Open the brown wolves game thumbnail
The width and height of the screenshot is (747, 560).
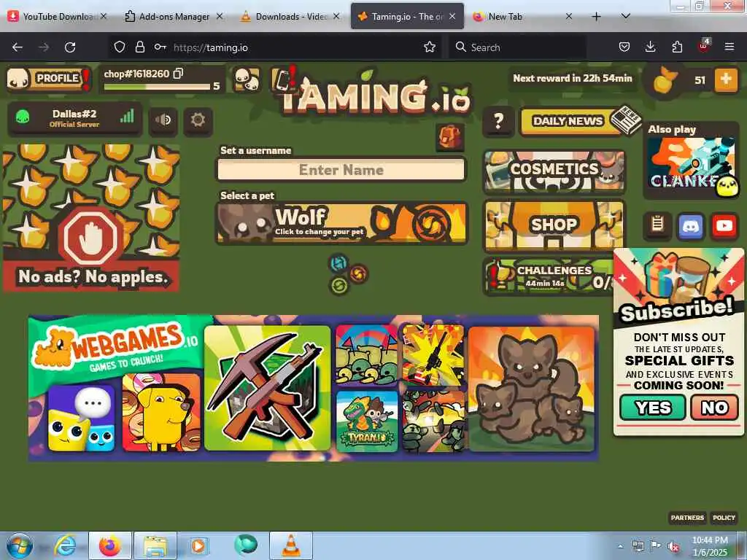coord(532,388)
